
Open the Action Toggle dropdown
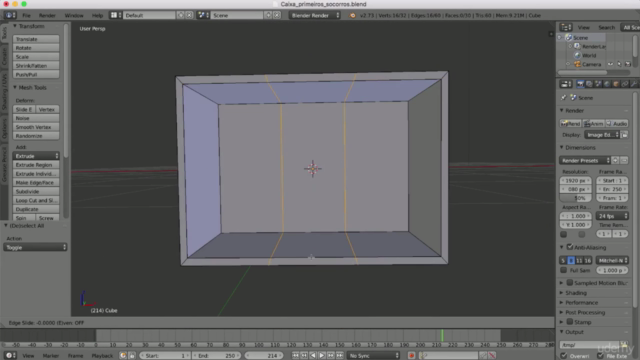[35, 247]
